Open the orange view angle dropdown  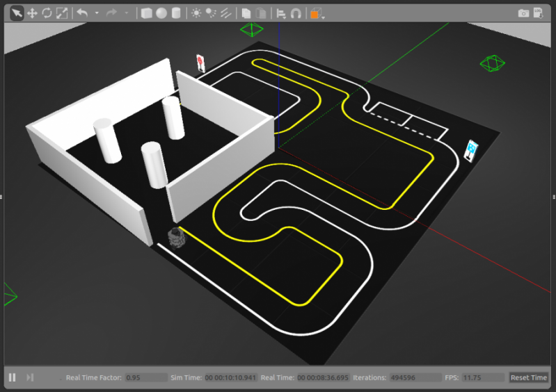coord(317,14)
